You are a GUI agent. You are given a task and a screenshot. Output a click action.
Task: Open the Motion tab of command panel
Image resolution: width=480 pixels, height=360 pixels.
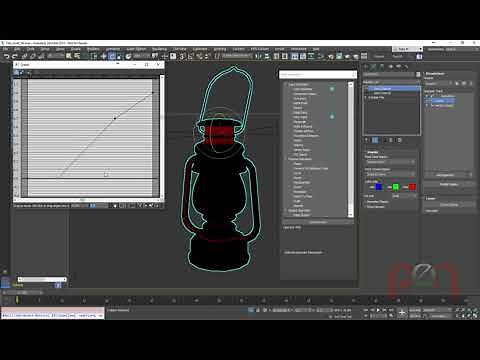click(x=390, y=67)
